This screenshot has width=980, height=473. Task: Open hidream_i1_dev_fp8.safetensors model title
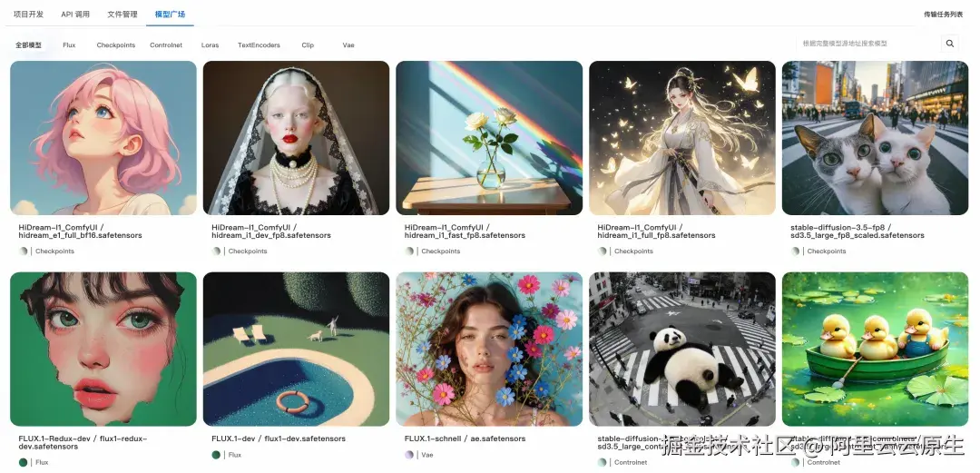point(271,235)
